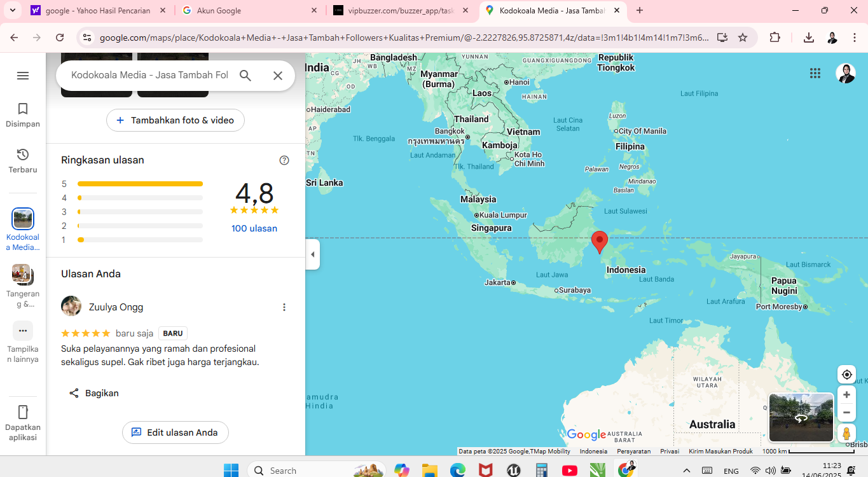This screenshot has width=868, height=477.
Task: Click Edit ulasan Anda button
Action: coord(176,432)
